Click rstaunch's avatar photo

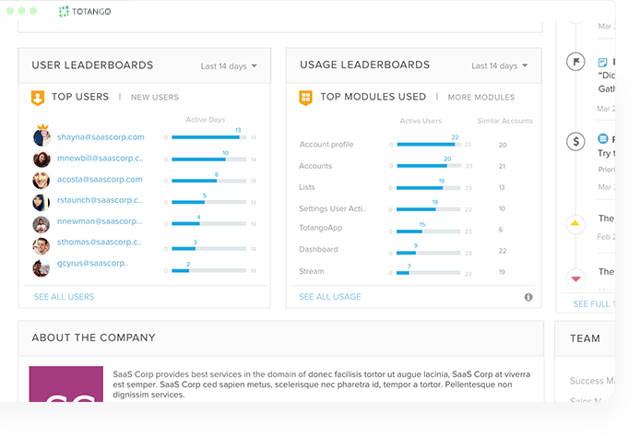[41, 202]
